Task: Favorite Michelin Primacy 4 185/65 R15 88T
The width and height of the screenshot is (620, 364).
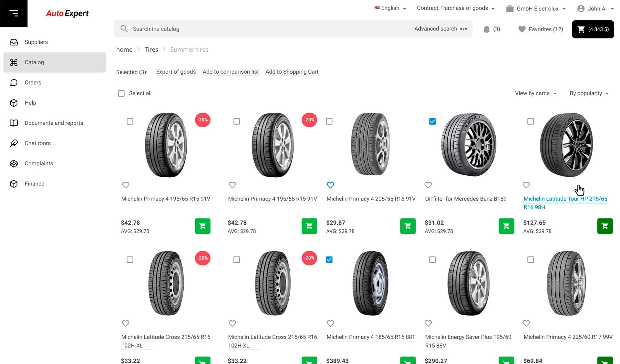Action: coord(330,323)
